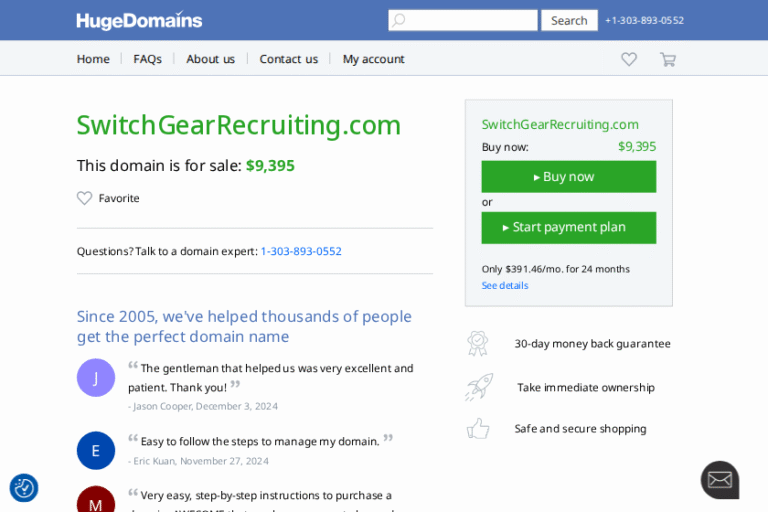Click the Search button
This screenshot has width=768, height=512.
point(569,20)
